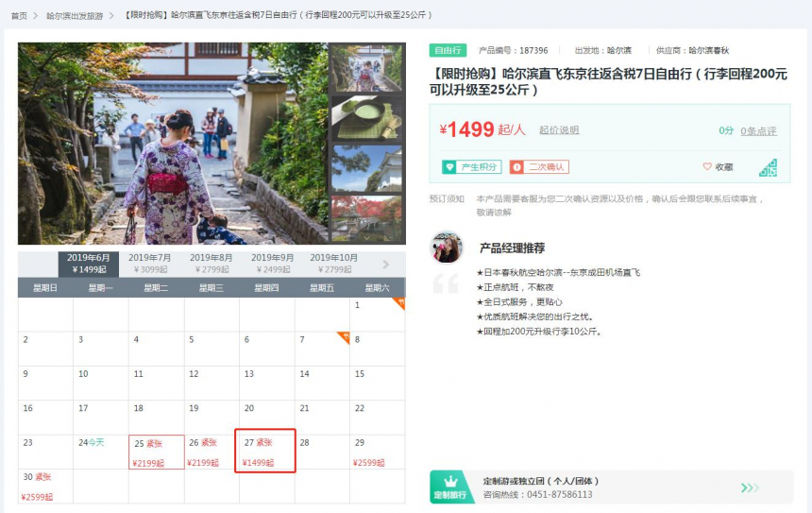This screenshot has width=812, height=513.
Task: Click the red secondary confirmation icon
Action: 516,167
